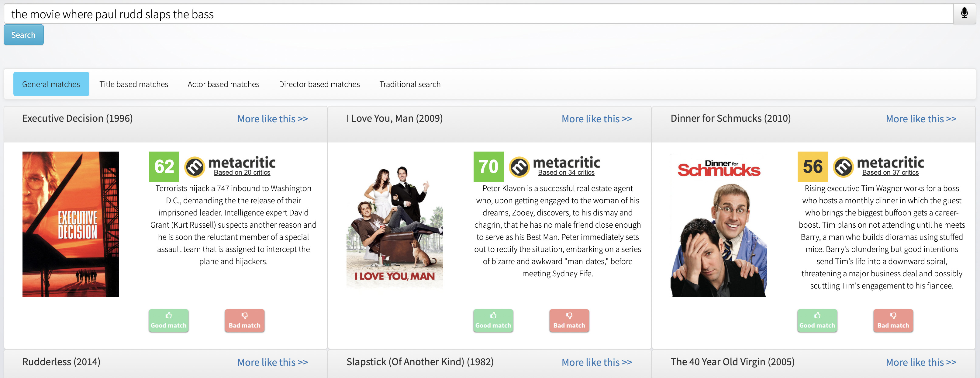Screen dimensions: 980x378
Task: Click the Dinner for Schmucks poster
Action: click(x=719, y=224)
